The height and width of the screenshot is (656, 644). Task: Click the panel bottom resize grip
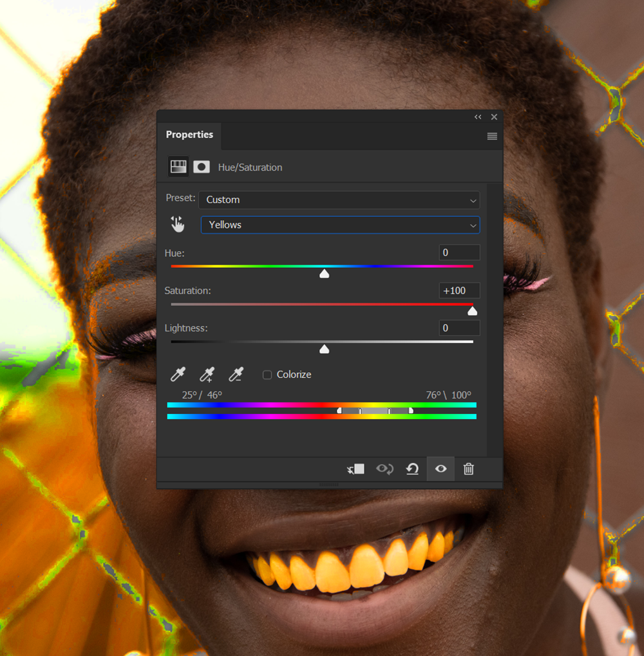point(329,485)
